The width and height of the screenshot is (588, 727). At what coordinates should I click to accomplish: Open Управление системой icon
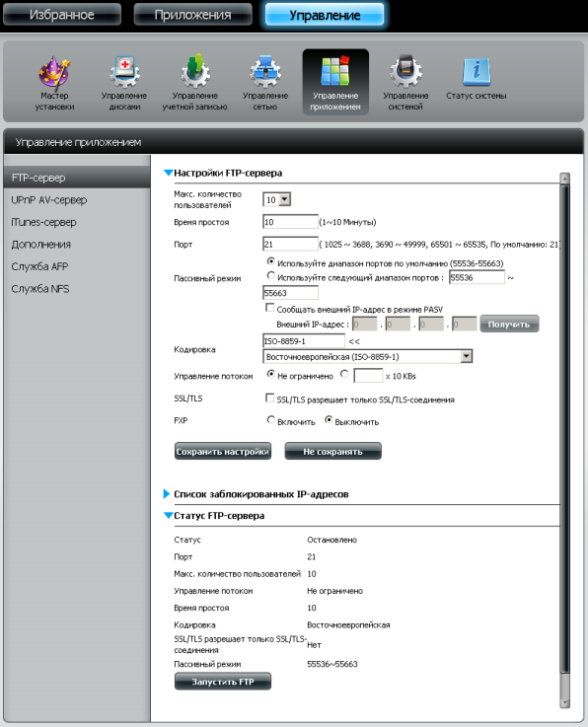pyautogui.click(x=405, y=83)
